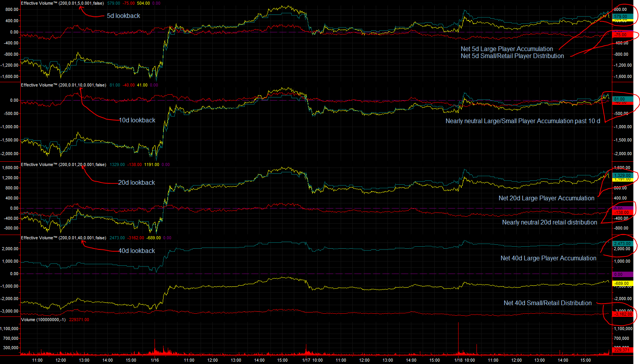The width and height of the screenshot is (640, 364).
Task: Click the Effective Volume 5-day indicator label
Action: (x=62, y=3)
